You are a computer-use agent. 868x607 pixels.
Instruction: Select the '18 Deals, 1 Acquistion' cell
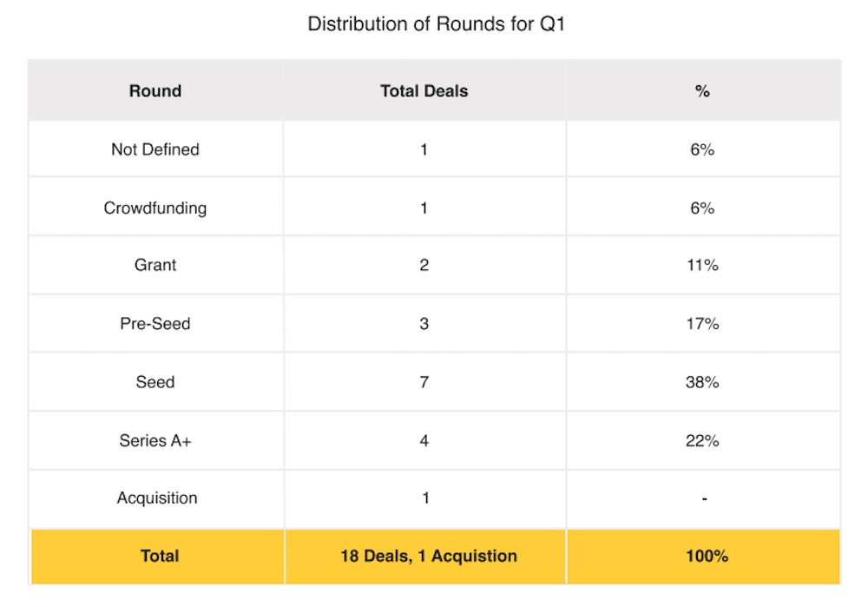coord(429,556)
